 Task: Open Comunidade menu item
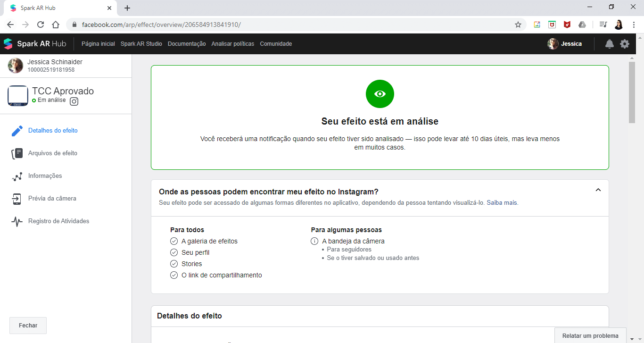pos(276,44)
